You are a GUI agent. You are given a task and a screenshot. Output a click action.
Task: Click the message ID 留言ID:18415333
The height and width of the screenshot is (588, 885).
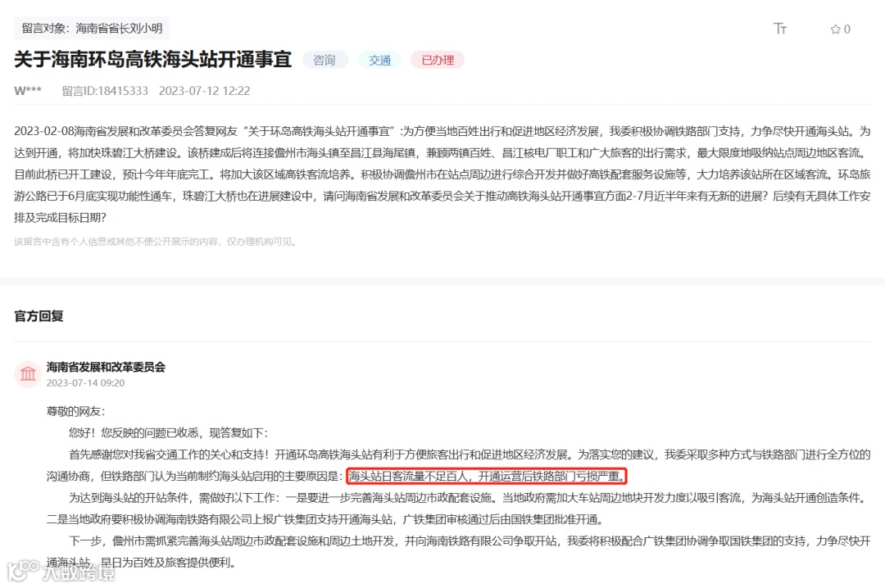105,91
